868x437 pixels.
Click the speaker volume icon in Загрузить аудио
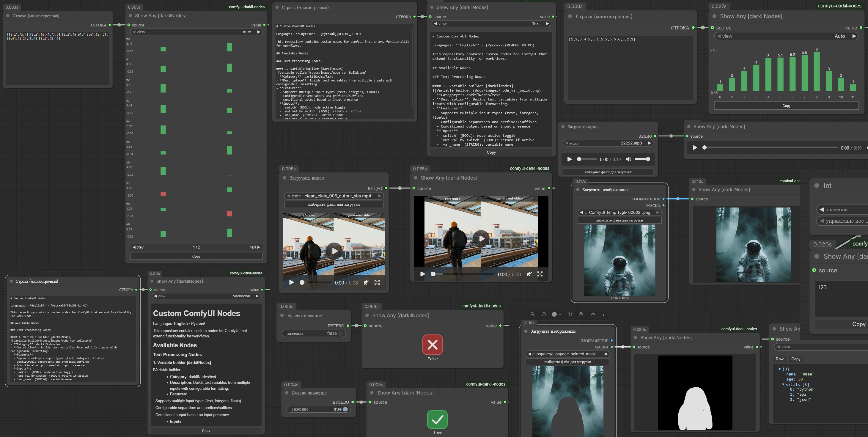pyautogui.click(x=628, y=159)
